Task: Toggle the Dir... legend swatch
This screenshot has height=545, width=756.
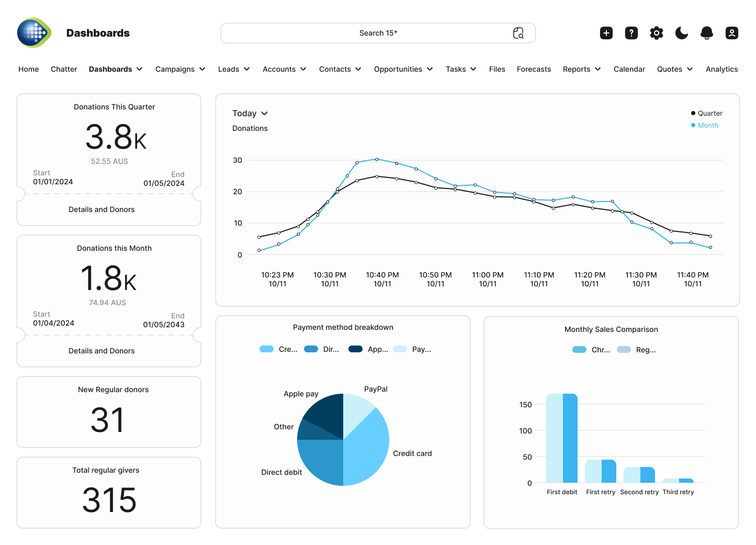Action: coord(311,349)
